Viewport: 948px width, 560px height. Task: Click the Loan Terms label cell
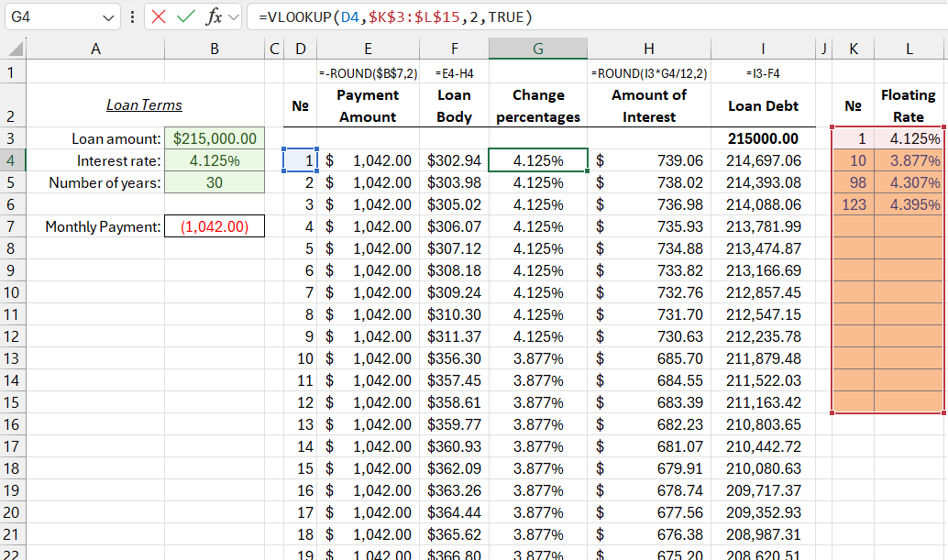(x=143, y=104)
